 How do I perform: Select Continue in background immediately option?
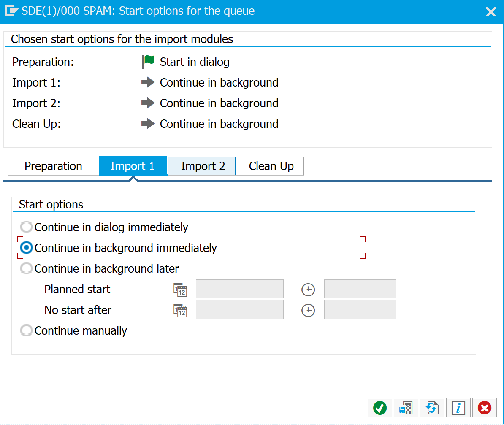pyautogui.click(x=27, y=248)
